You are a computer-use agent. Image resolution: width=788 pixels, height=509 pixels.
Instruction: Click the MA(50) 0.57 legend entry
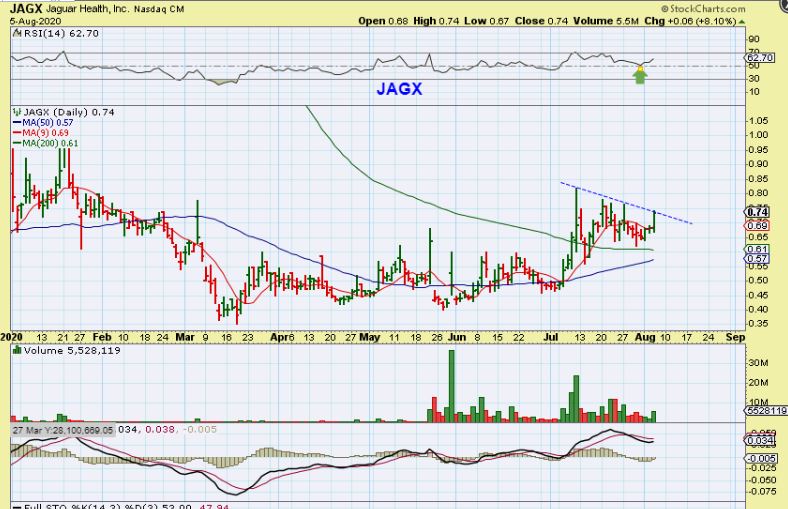pyautogui.click(x=43, y=123)
